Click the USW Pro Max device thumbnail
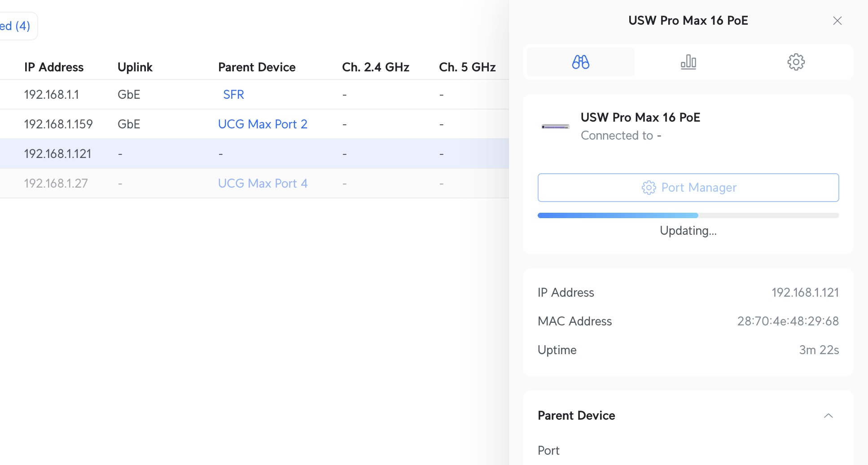 pos(556,127)
